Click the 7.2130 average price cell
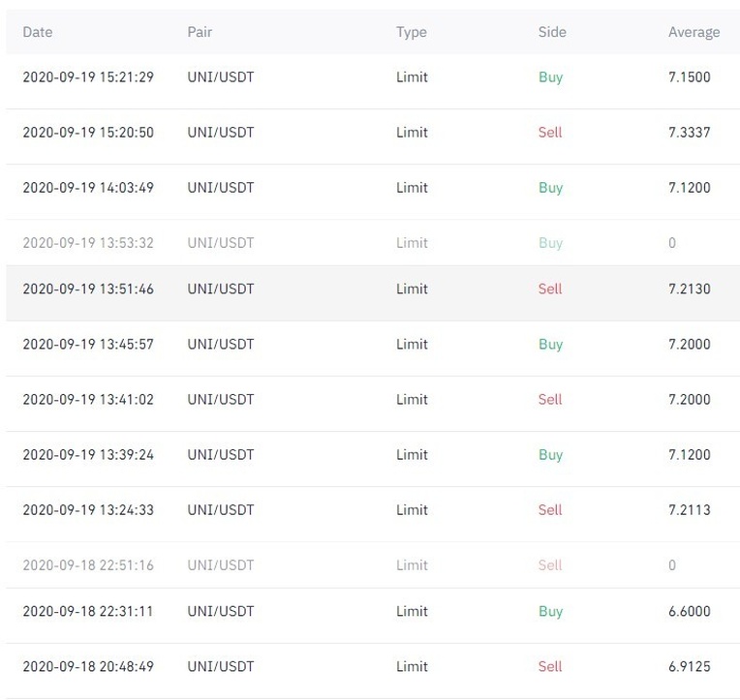The image size is (740, 700). [x=689, y=289]
